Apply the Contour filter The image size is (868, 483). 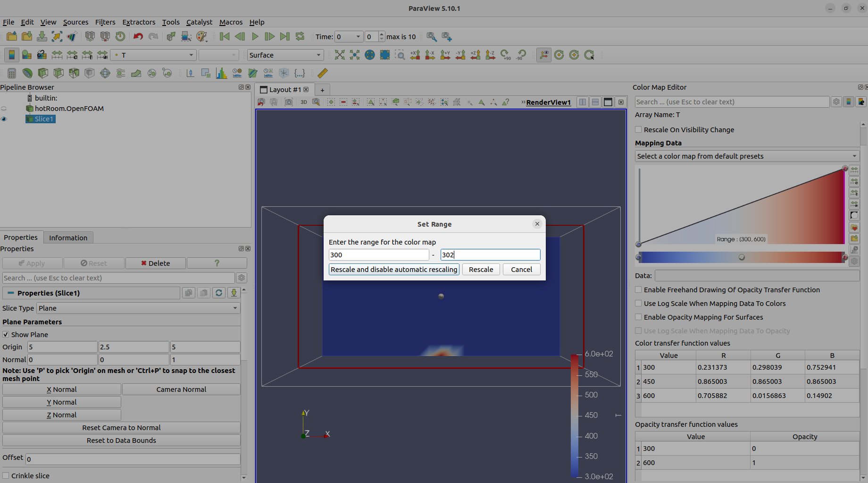(27, 73)
